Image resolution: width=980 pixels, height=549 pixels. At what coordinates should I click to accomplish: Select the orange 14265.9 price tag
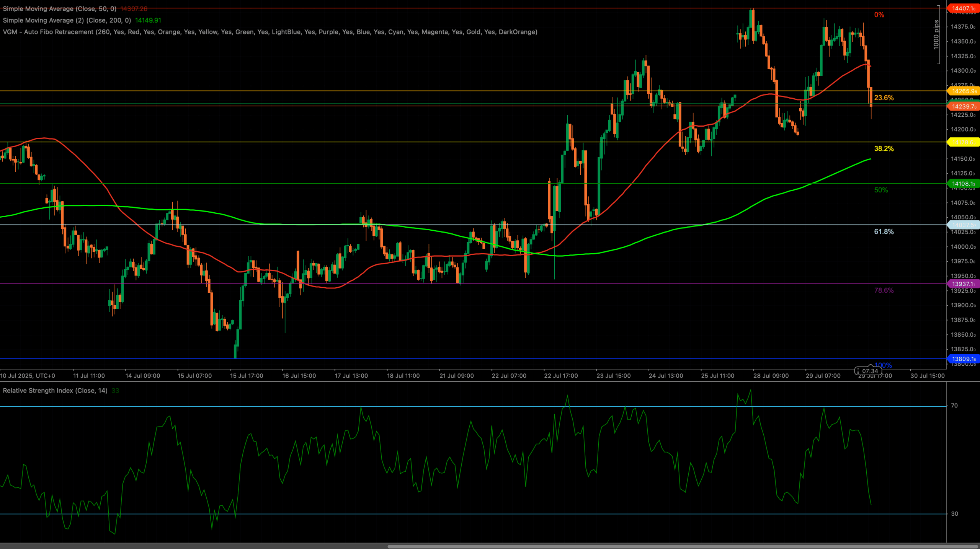(x=963, y=91)
